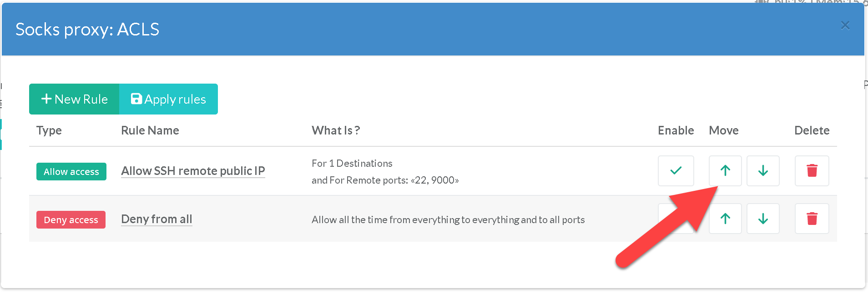Click the Enable column header
Viewport: 868px width, 294px height.
[676, 130]
